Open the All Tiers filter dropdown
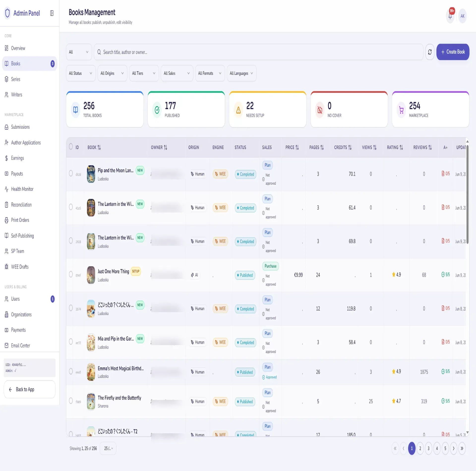 click(144, 73)
